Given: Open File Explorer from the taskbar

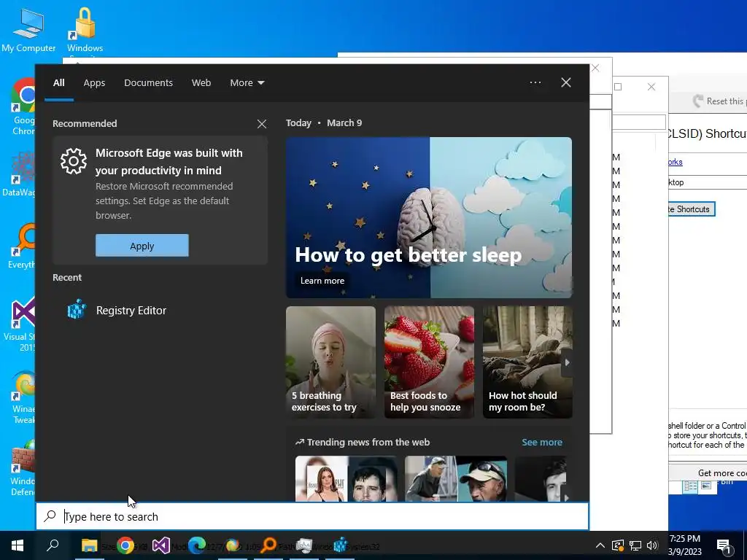Looking at the screenshot, I should point(89,545).
